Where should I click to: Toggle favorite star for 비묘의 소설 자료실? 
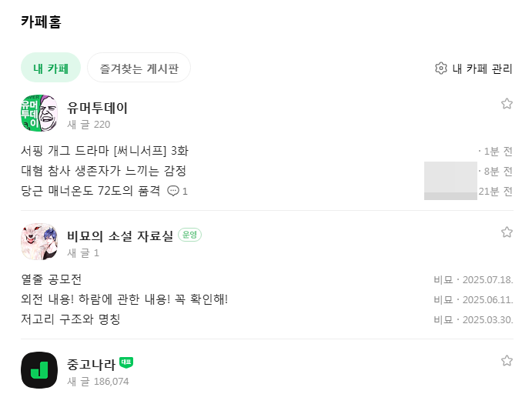[507, 232]
